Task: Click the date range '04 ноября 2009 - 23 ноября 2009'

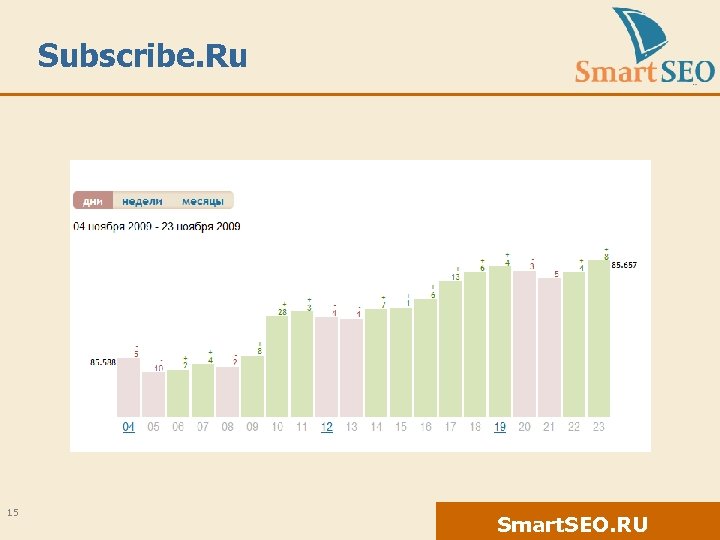Action: [157, 226]
